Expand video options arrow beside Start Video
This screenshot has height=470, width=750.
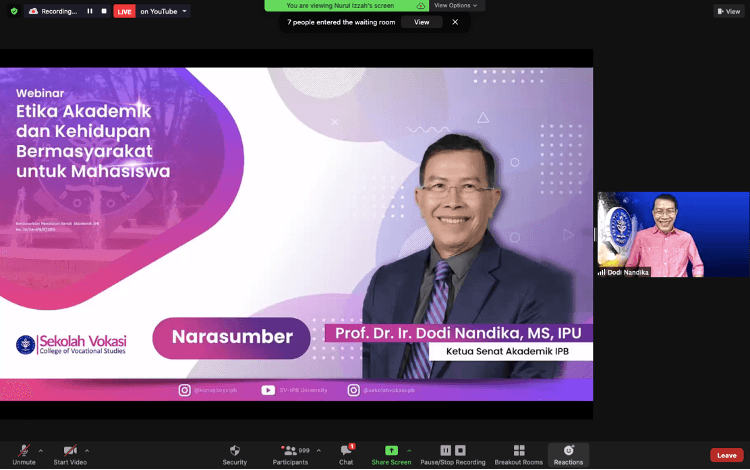pos(87,450)
